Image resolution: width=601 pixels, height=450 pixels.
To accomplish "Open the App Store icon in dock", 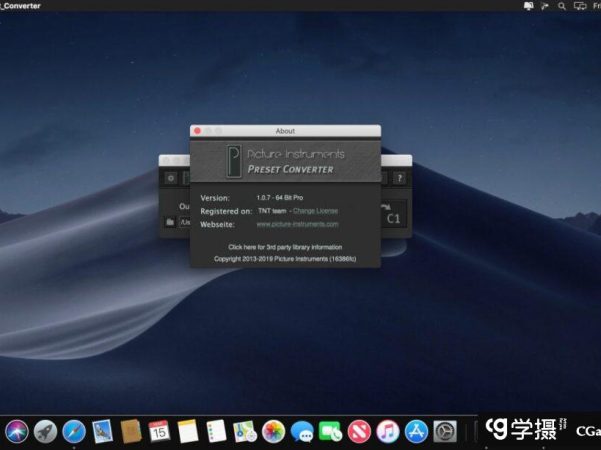I will point(416,431).
